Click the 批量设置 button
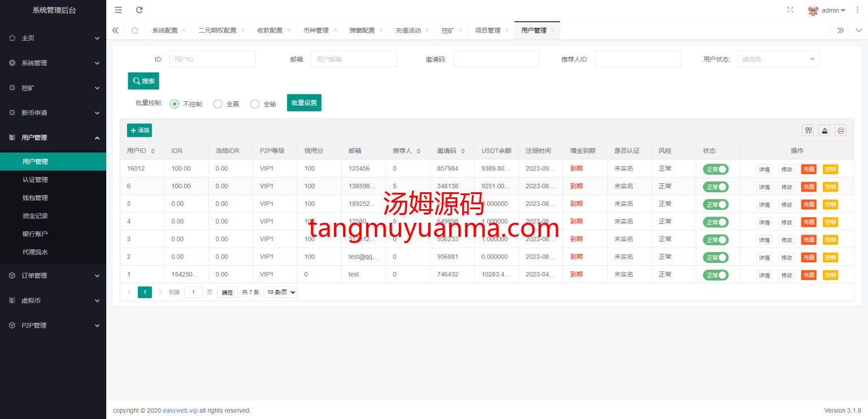Image resolution: width=868 pixels, height=419 pixels. coord(304,103)
